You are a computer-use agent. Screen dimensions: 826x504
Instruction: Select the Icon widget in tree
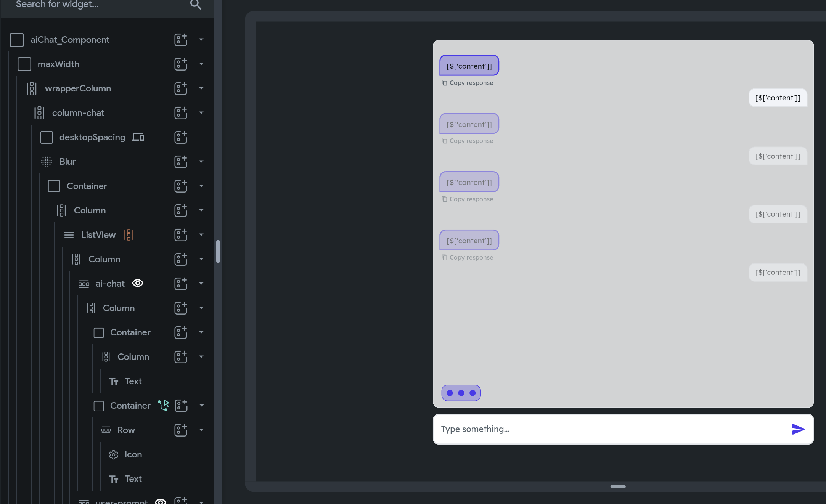pos(133,454)
